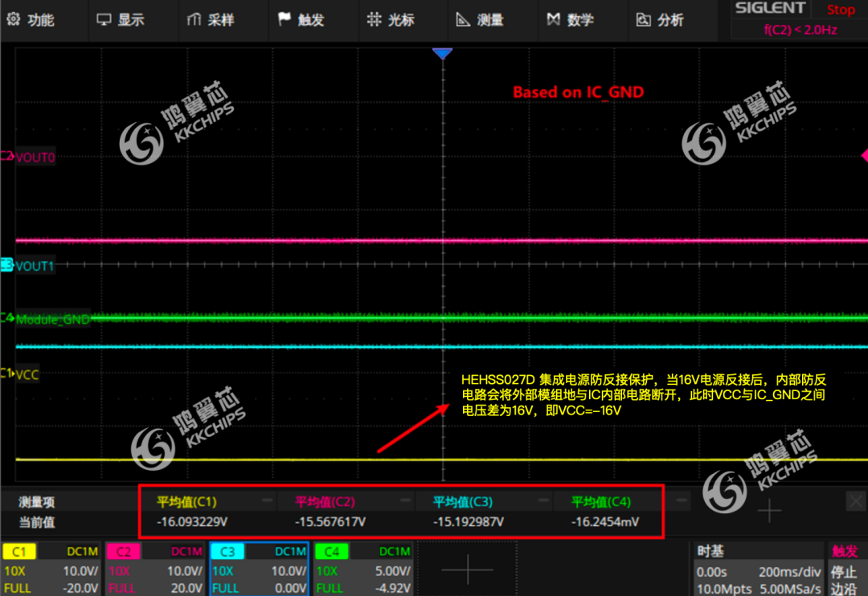Toggle channel C2 settings box

pos(155,569)
